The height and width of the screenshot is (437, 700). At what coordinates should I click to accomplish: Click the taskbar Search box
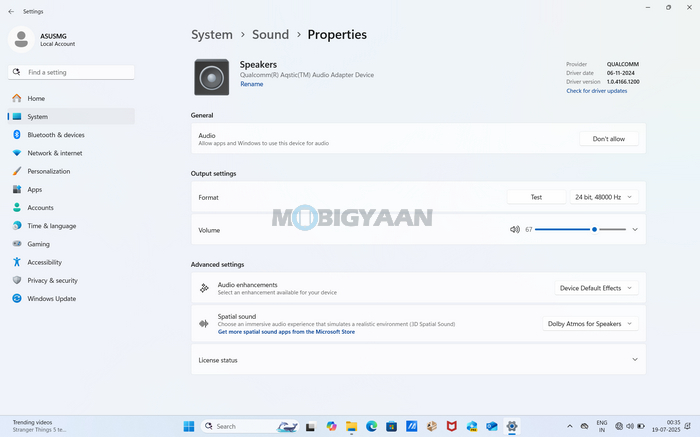pyautogui.click(x=250, y=426)
